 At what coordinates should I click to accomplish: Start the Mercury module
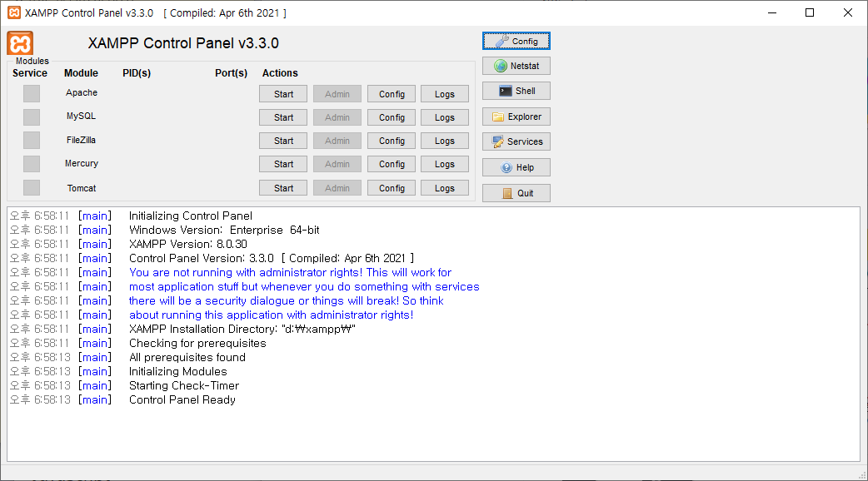[x=283, y=164]
